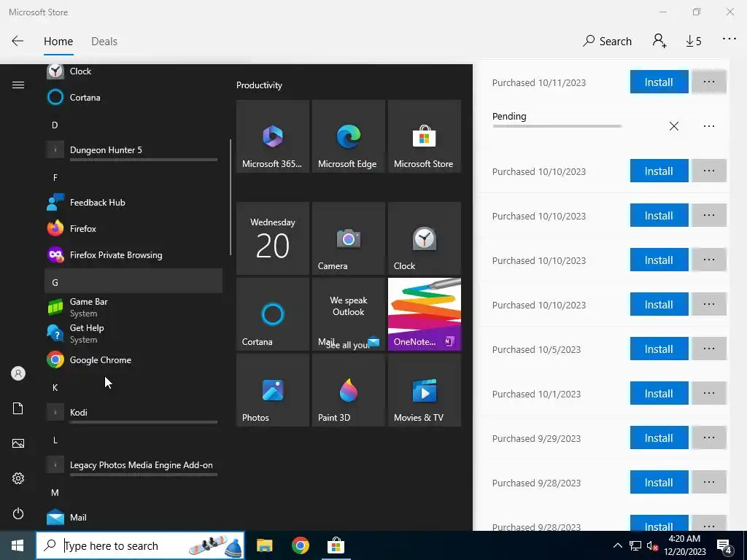This screenshot has width=747, height=560.
Task: Go back in Microsoft Store
Action: [18, 41]
